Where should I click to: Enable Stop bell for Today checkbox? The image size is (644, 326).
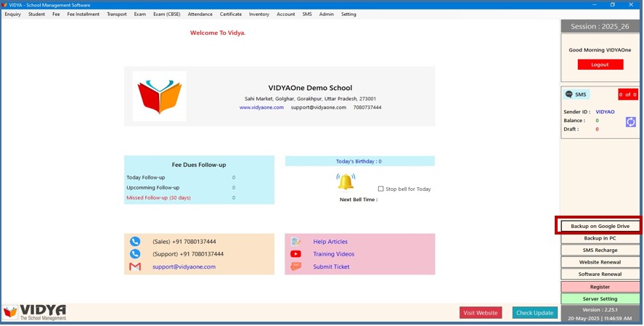click(380, 189)
